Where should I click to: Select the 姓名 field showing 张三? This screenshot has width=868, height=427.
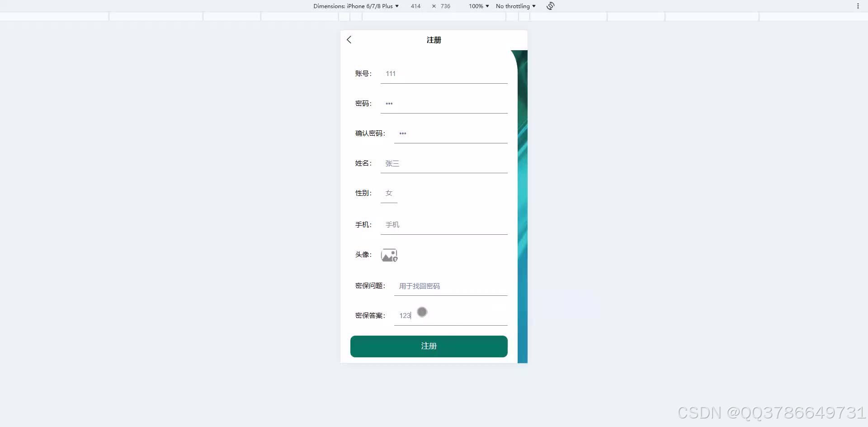[x=443, y=163]
